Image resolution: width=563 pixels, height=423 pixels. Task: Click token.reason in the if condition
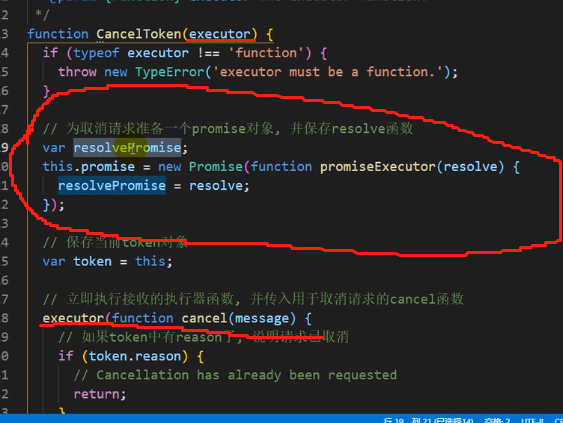point(135,356)
